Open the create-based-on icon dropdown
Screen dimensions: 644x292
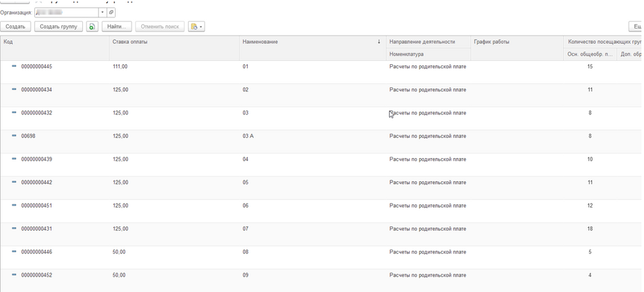(196, 26)
